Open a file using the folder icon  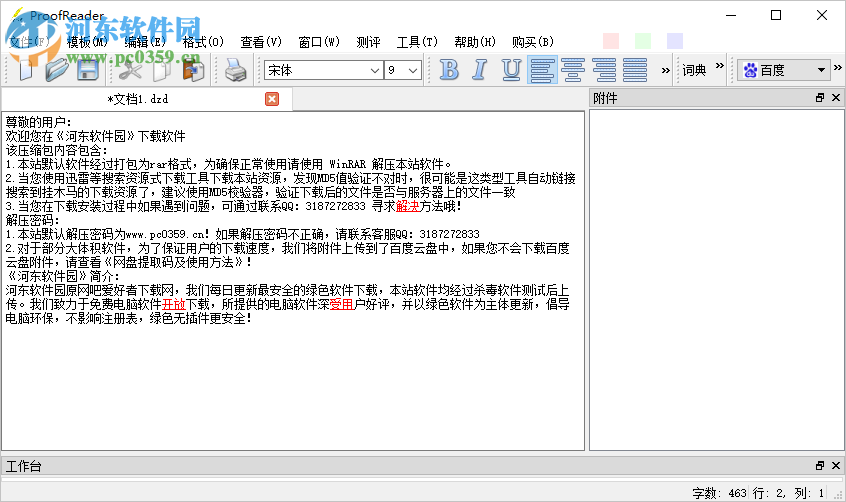click(x=57, y=70)
